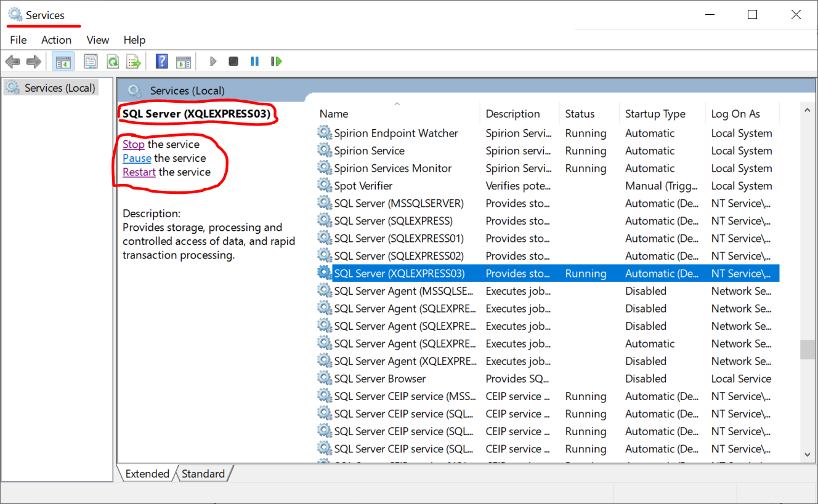Click the Show/Hide Console Tree toolbar icon
This screenshot has height=504, width=818.
[63, 62]
